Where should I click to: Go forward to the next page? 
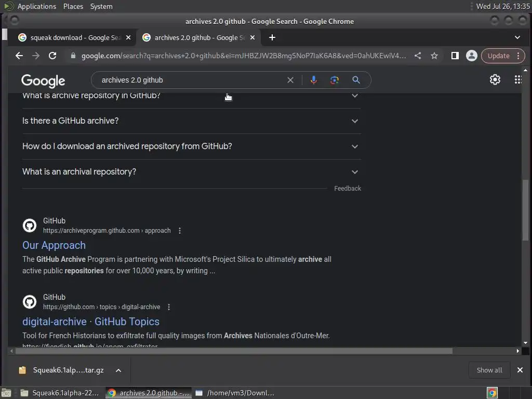coord(36,56)
